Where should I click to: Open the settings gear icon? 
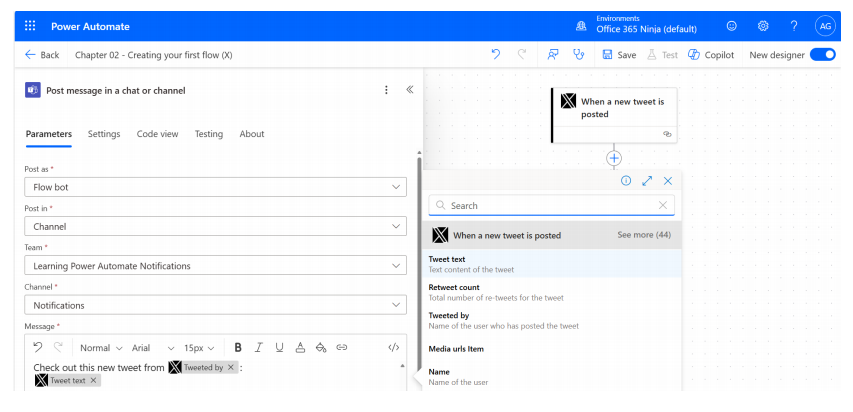click(763, 26)
